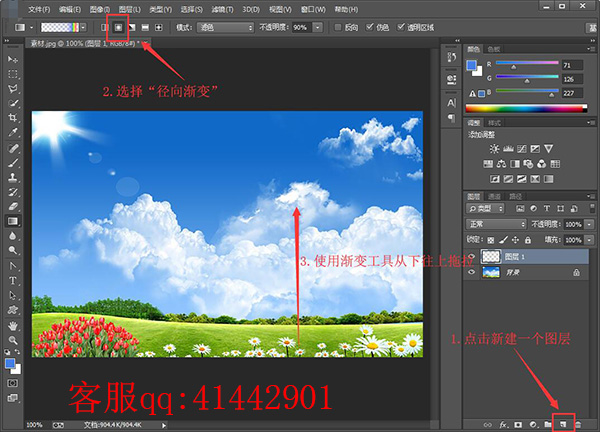Open the gradient picker dropdown arrow
The width and height of the screenshot is (600, 432).
pyautogui.click(x=83, y=27)
